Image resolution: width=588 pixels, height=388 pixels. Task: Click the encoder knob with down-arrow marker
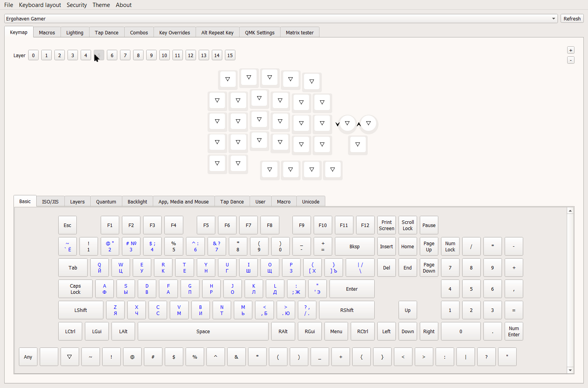pyautogui.click(x=347, y=124)
